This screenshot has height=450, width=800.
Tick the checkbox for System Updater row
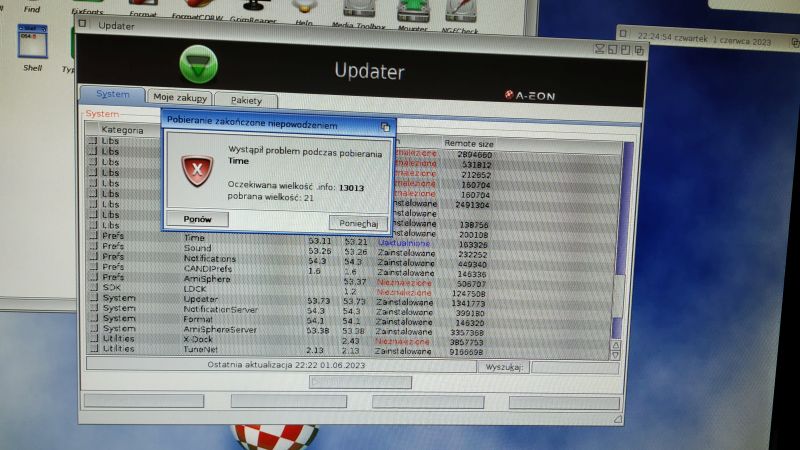point(93,297)
